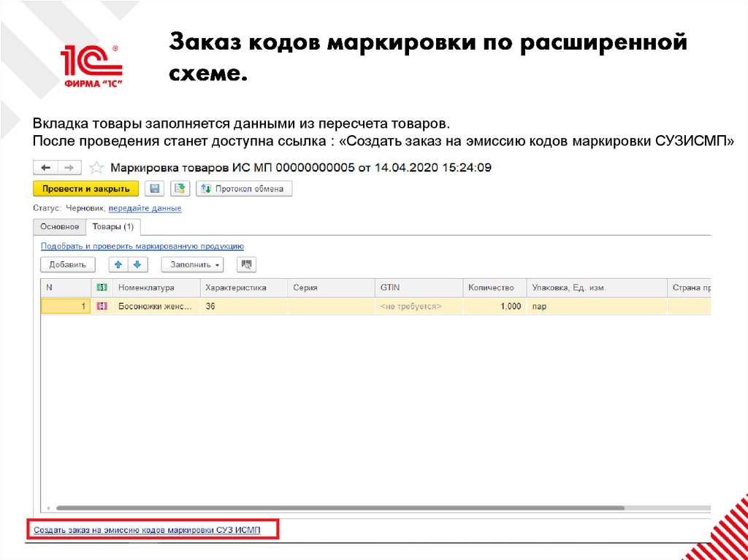Select the Товары (1) tab

(x=113, y=227)
